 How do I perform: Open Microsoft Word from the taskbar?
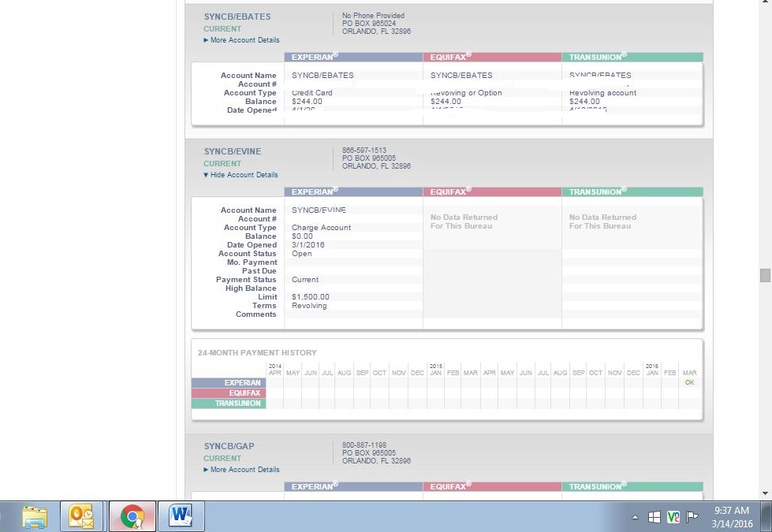[x=181, y=516]
